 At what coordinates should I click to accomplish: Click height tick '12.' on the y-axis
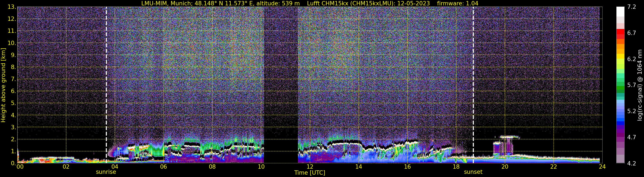pyautogui.click(x=12, y=19)
